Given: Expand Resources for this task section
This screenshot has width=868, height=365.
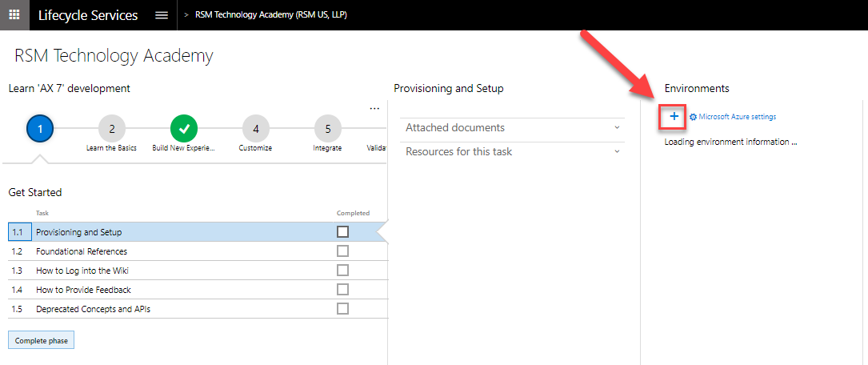Looking at the screenshot, I should pyautogui.click(x=512, y=152).
